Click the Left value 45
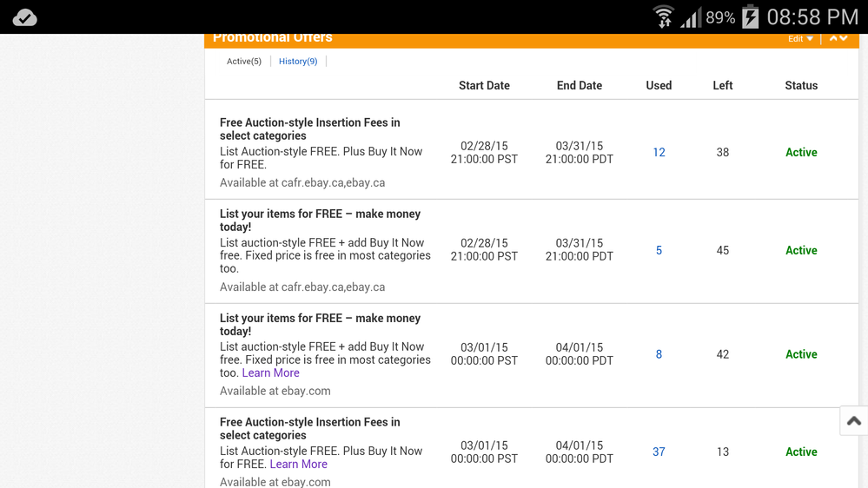Screen dimensions: 868x488 (722, 250)
